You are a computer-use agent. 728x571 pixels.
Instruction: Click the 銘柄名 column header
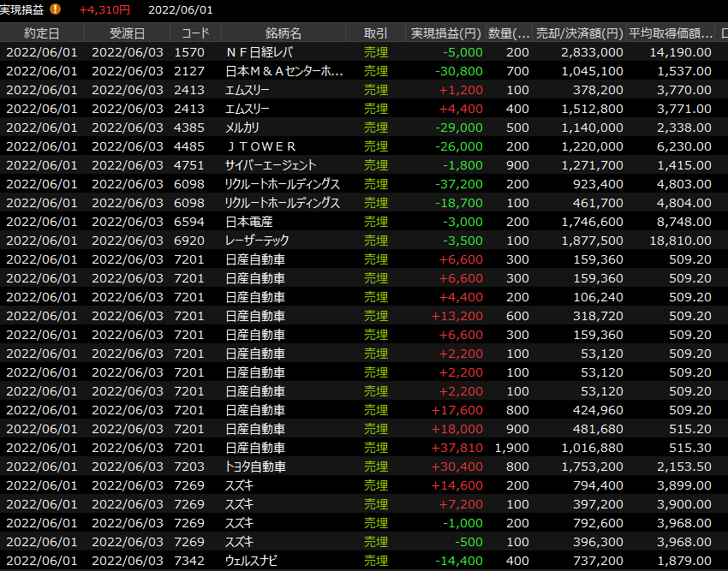tap(283, 33)
